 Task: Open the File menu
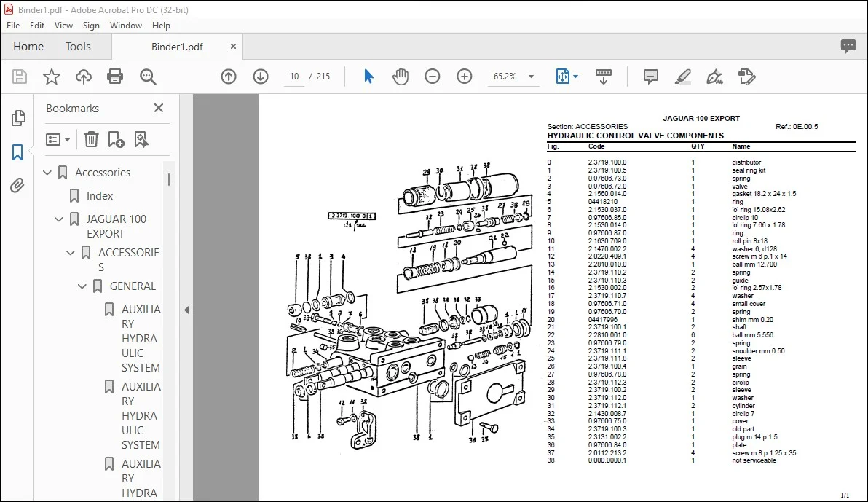(12, 26)
